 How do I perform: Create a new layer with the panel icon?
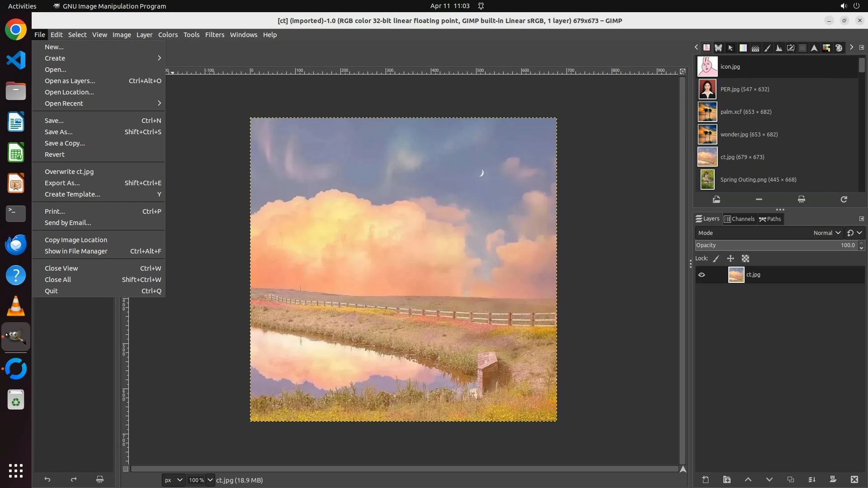(705, 480)
